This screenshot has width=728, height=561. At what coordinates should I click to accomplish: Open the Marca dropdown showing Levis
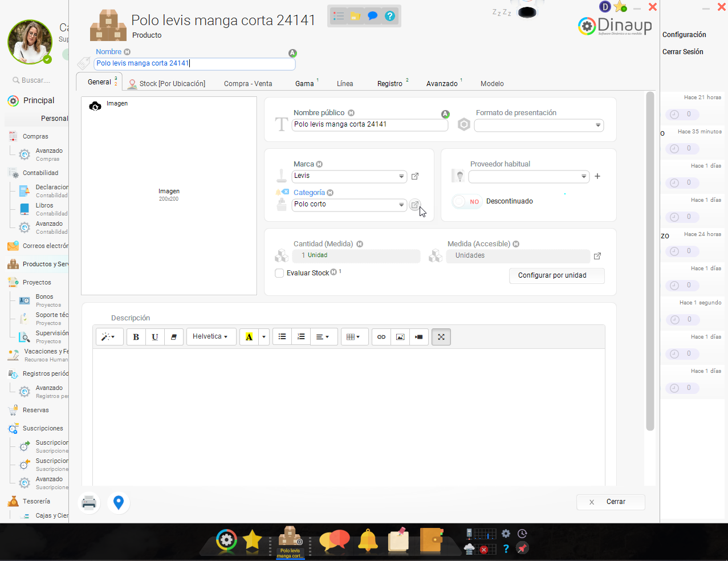click(349, 176)
